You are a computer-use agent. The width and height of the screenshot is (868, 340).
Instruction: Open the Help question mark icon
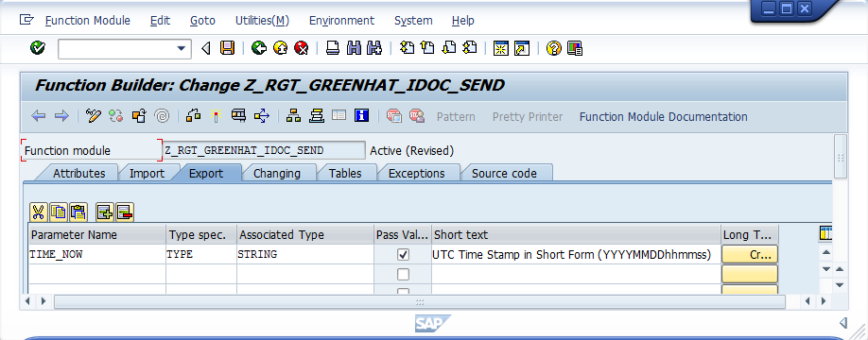553,48
